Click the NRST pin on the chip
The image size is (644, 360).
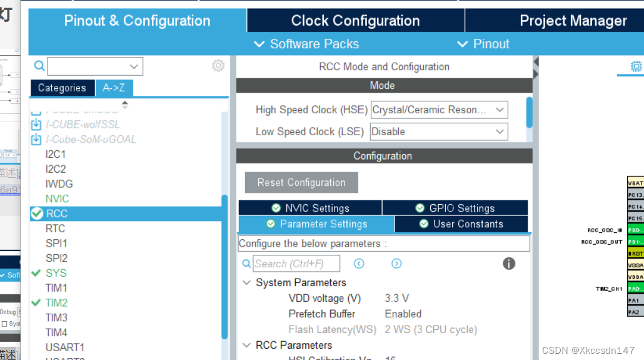635,254
